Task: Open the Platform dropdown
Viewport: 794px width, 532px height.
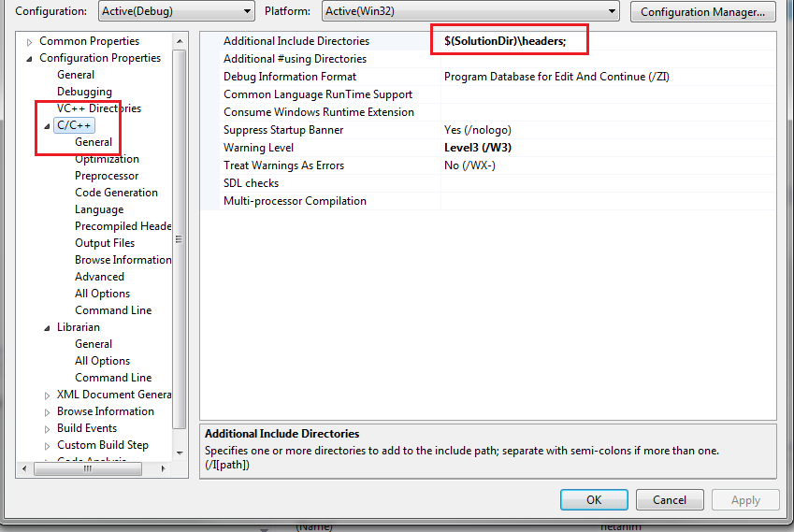Action: pos(470,11)
